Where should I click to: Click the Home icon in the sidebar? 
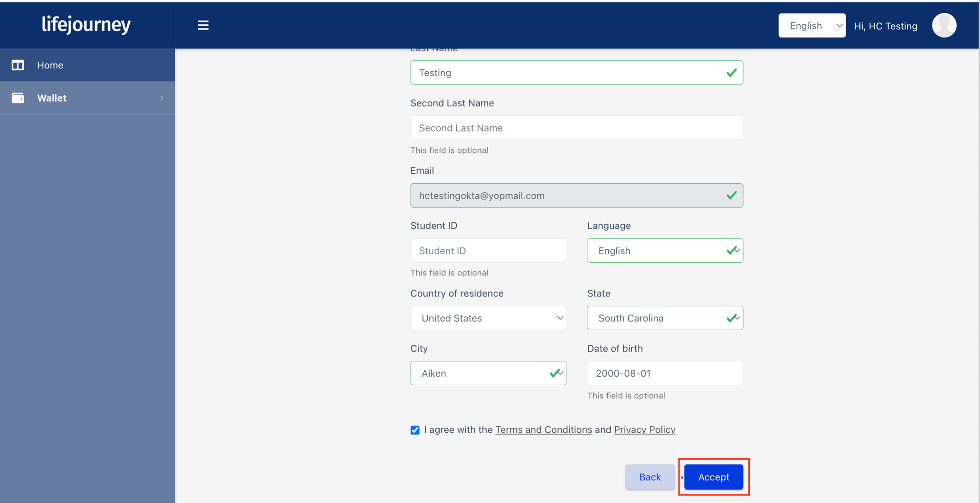[17, 65]
